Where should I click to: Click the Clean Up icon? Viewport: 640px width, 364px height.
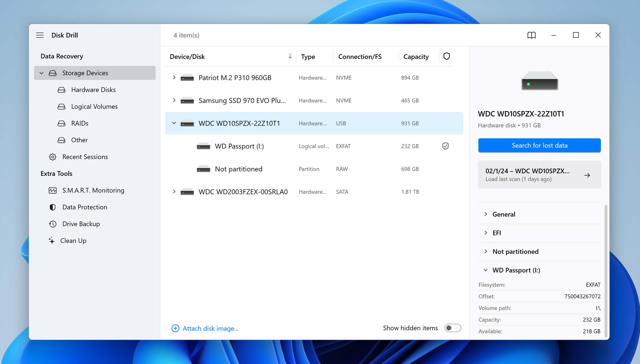point(52,241)
